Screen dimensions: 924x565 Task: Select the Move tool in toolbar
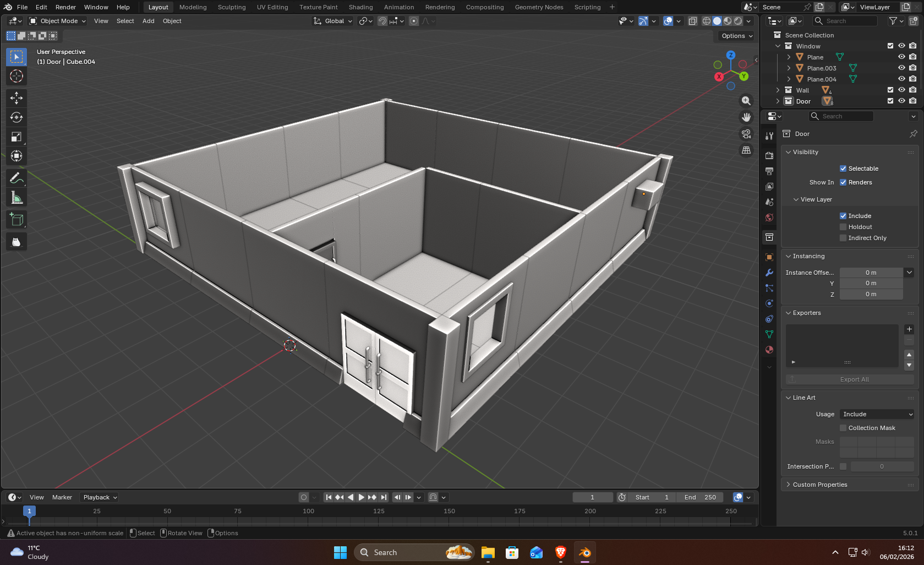tap(17, 98)
